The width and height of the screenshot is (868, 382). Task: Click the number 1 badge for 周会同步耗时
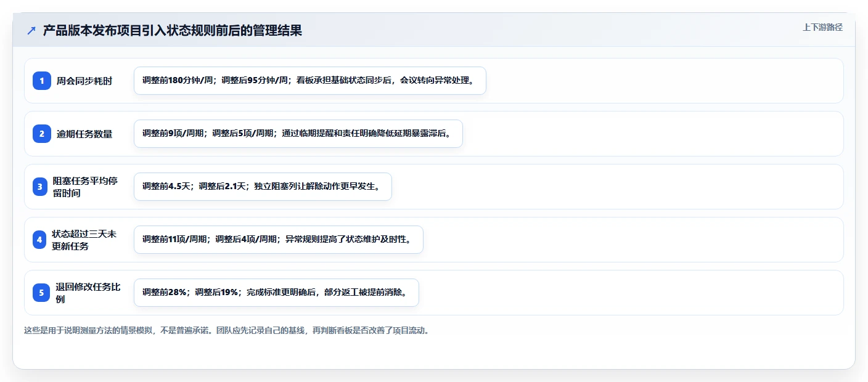[x=41, y=81]
